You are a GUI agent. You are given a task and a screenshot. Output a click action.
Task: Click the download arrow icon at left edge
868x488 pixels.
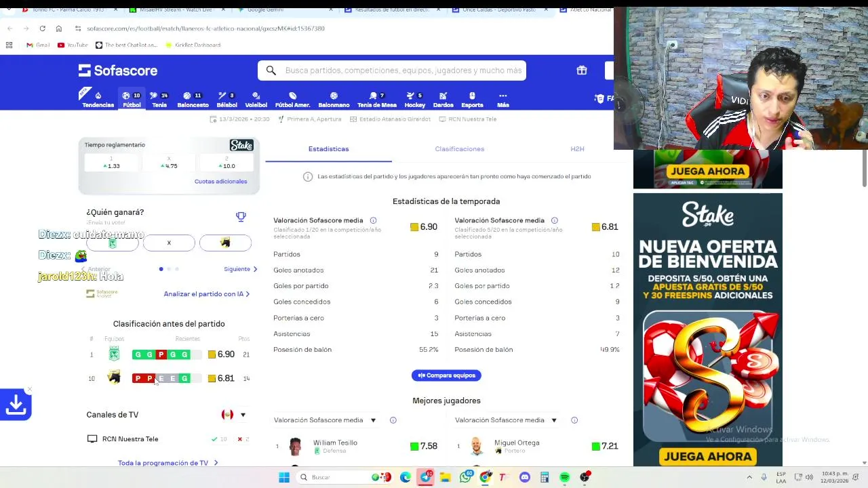16,405
